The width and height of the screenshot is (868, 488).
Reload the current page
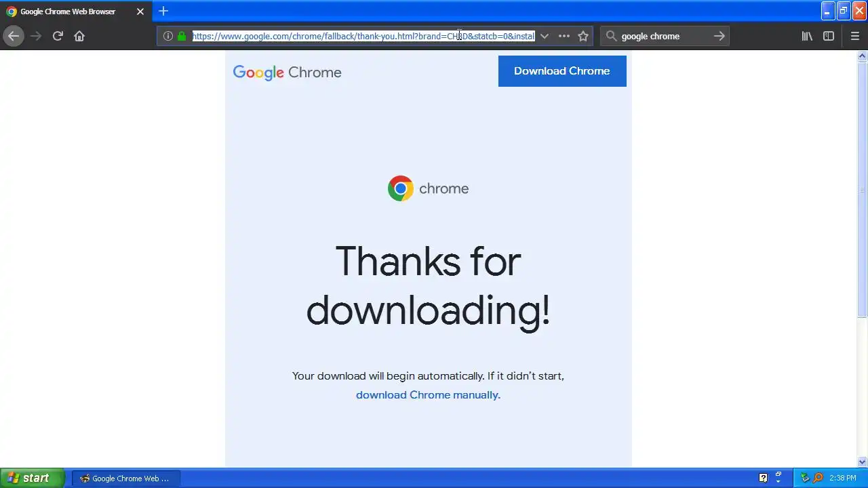(x=58, y=36)
